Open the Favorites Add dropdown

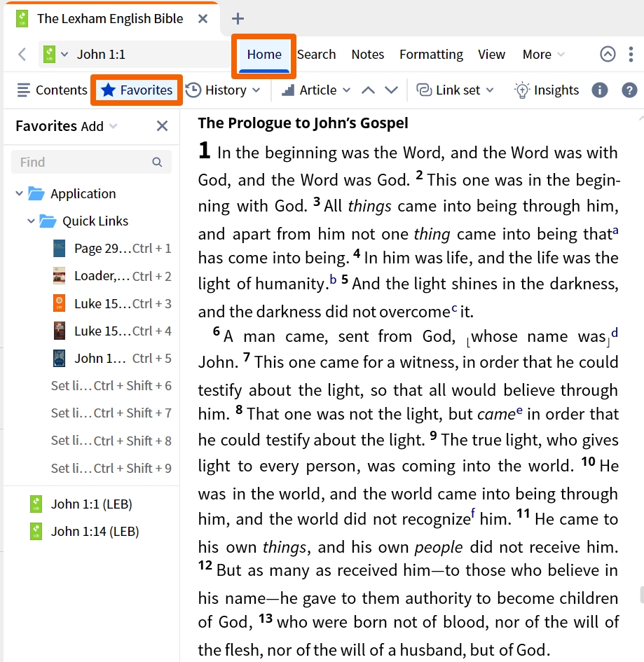[99, 126]
